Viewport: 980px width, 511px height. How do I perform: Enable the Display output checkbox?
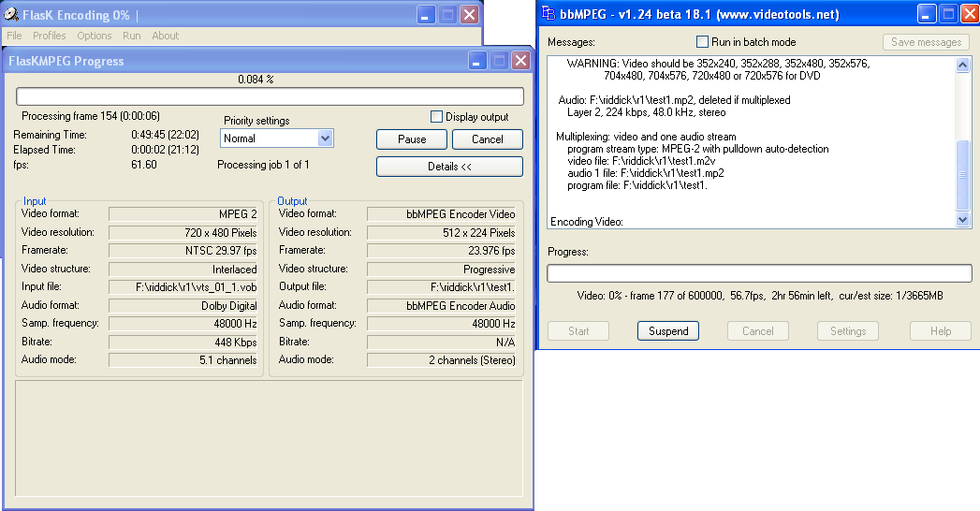(436, 117)
